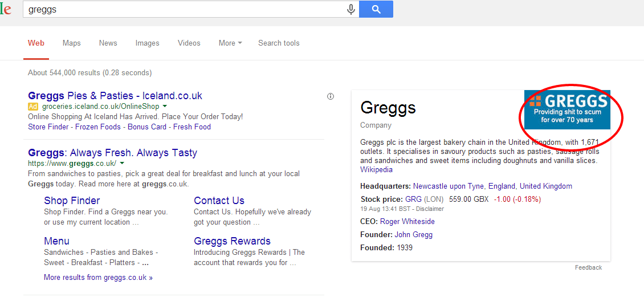Click the 559.00 GBX stock price value
This screenshot has width=644, height=297.
tap(469, 199)
